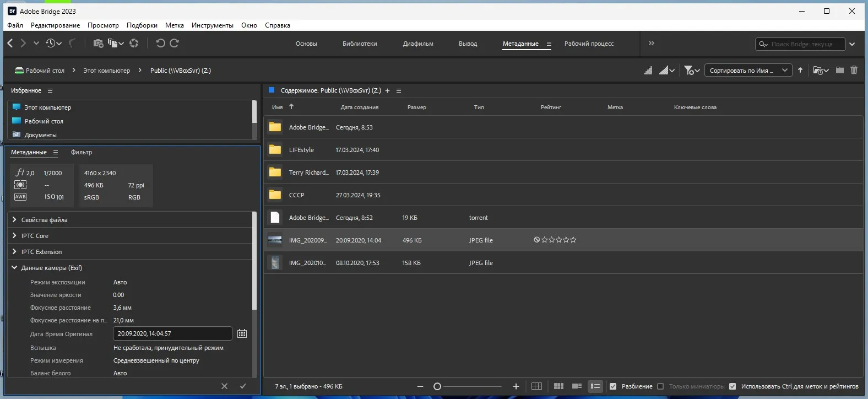The height and width of the screenshot is (399, 868).
Task: Open the Избранное panel menu
Action: click(50, 90)
